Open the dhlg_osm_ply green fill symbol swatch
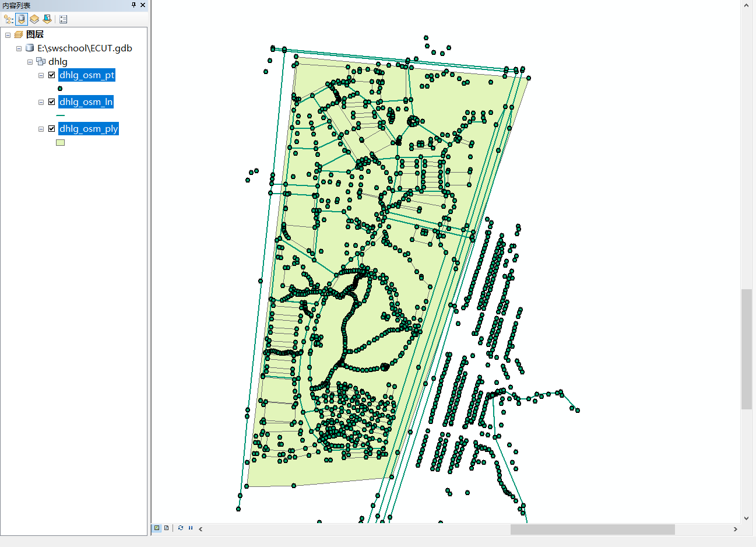This screenshot has width=756, height=547. 60,142
